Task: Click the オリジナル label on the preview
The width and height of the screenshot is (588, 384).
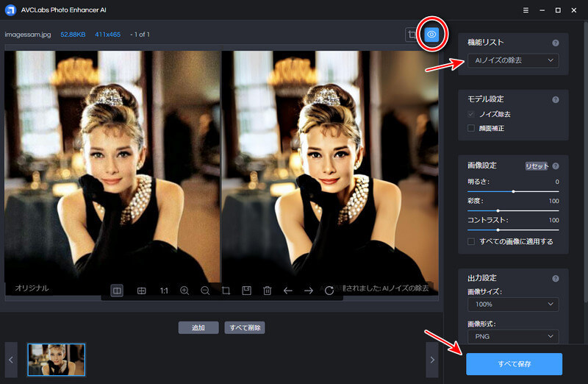Action: point(32,288)
